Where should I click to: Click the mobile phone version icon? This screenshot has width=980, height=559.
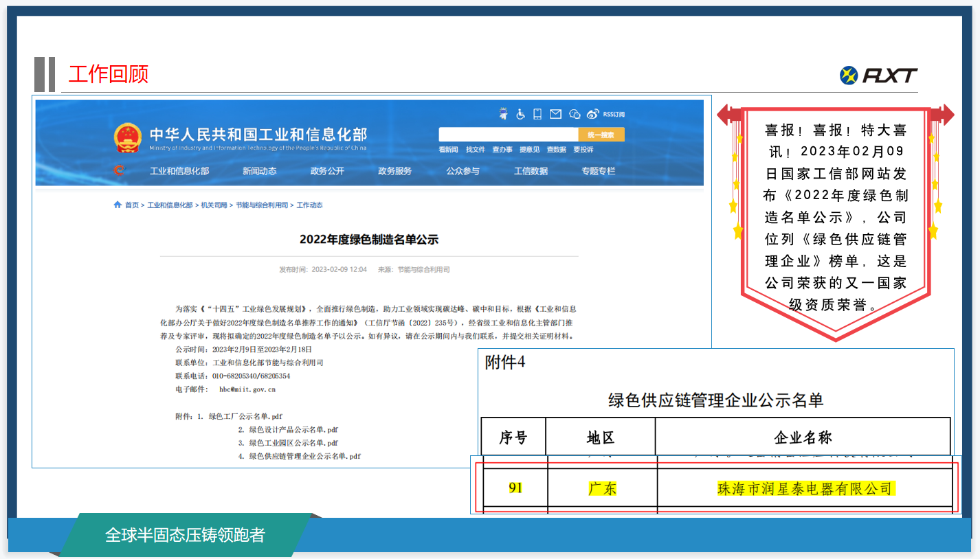click(x=537, y=114)
